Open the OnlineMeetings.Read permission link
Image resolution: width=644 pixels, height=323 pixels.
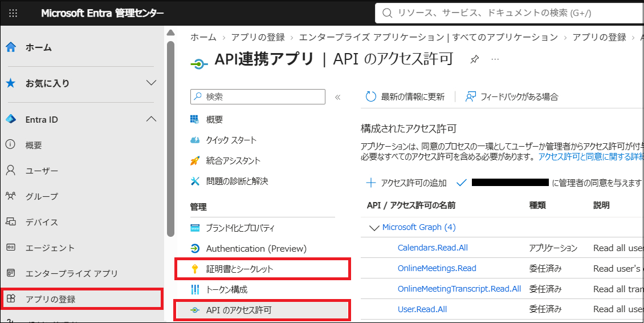click(437, 268)
